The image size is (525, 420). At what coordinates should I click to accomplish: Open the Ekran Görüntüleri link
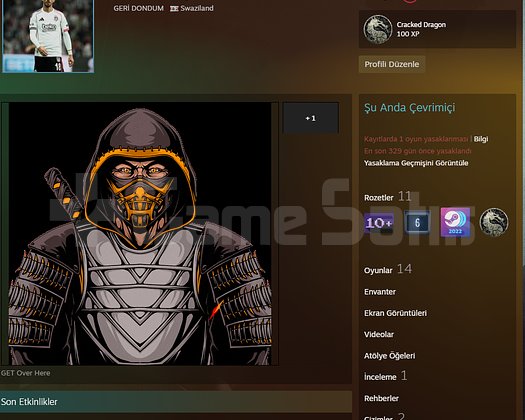pos(395,313)
